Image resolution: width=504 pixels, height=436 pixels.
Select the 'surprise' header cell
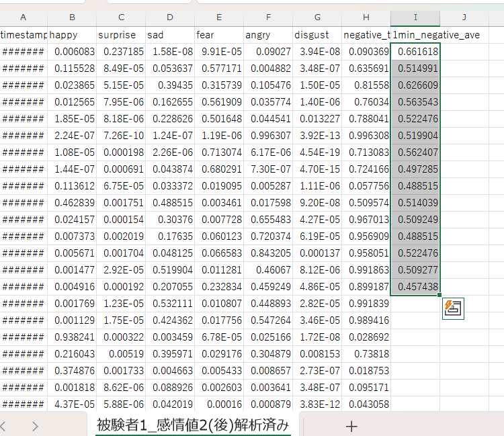(121, 34)
